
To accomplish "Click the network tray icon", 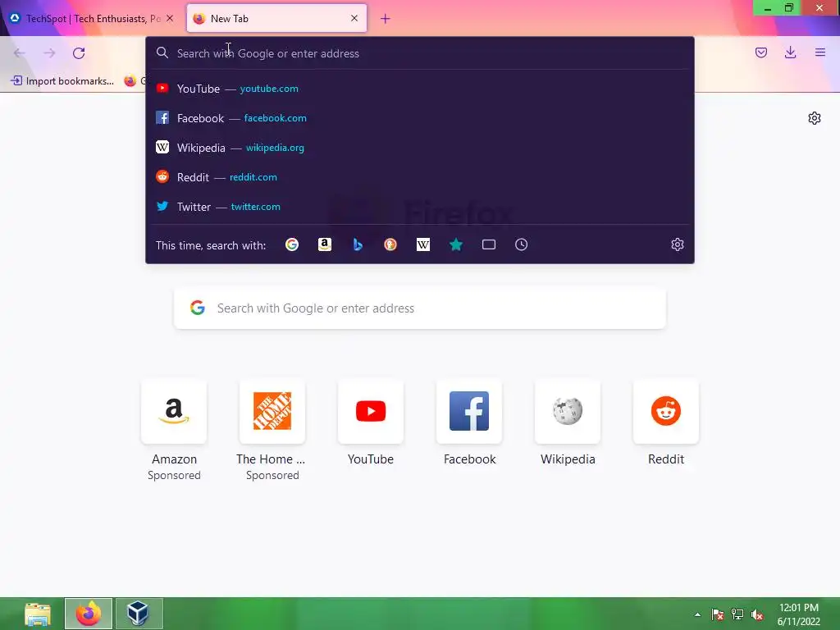I will click(737, 614).
